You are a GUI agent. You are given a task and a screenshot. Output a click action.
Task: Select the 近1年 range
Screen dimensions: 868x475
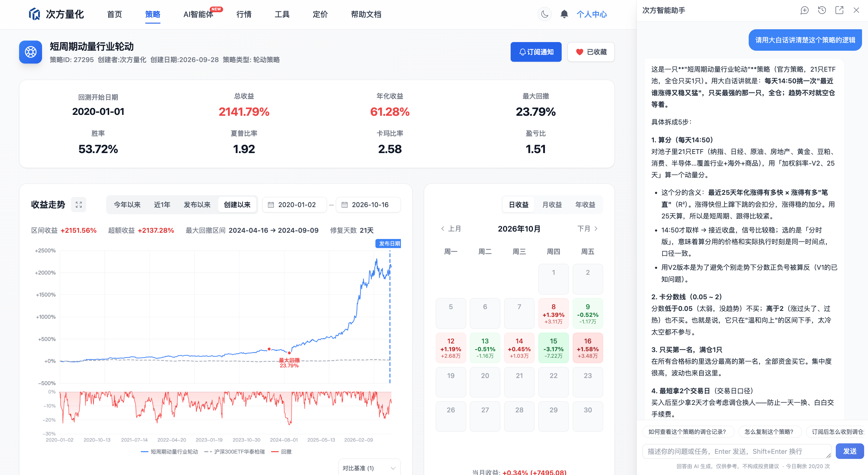(x=162, y=205)
